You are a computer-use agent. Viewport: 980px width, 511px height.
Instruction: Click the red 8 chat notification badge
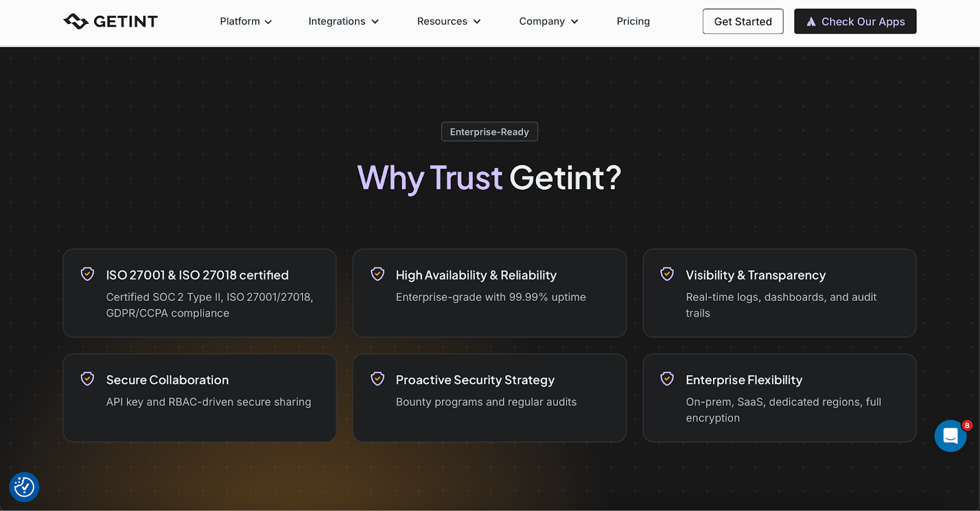pyautogui.click(x=967, y=425)
